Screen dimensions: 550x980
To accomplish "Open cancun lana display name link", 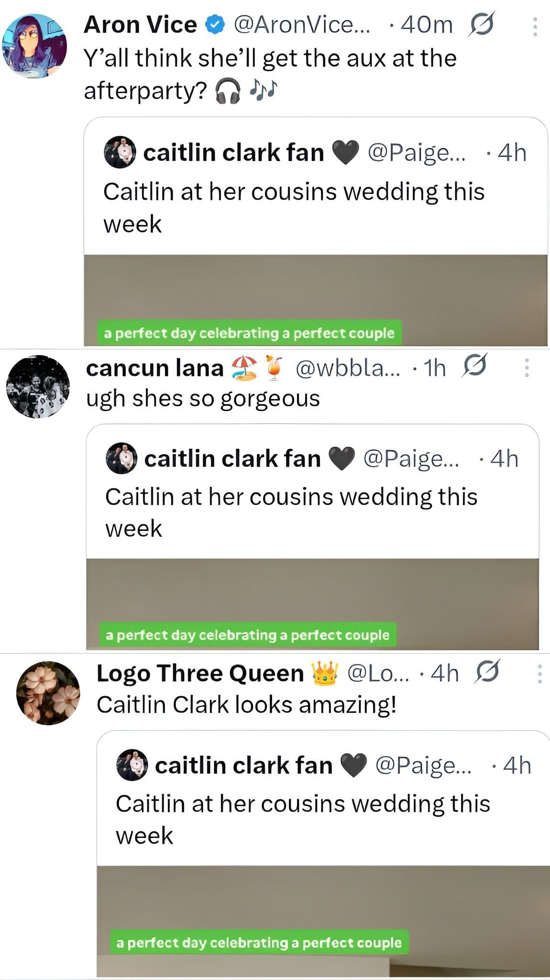I will tap(154, 368).
